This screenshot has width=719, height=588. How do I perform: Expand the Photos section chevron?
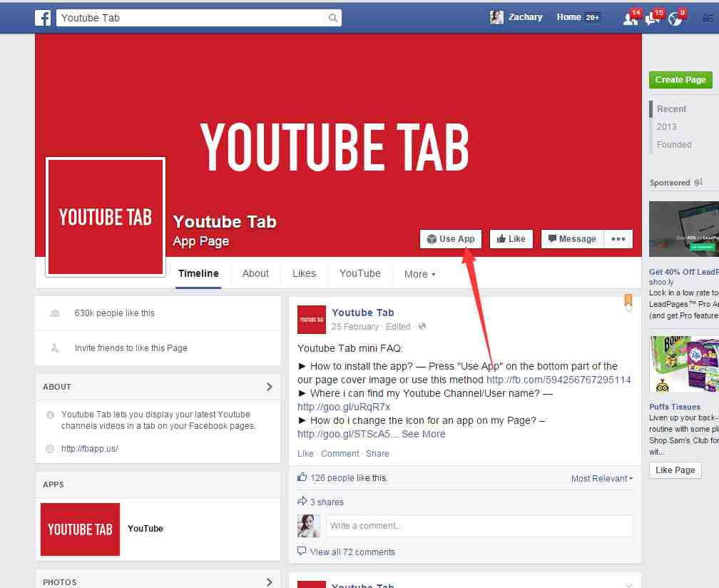(x=269, y=582)
